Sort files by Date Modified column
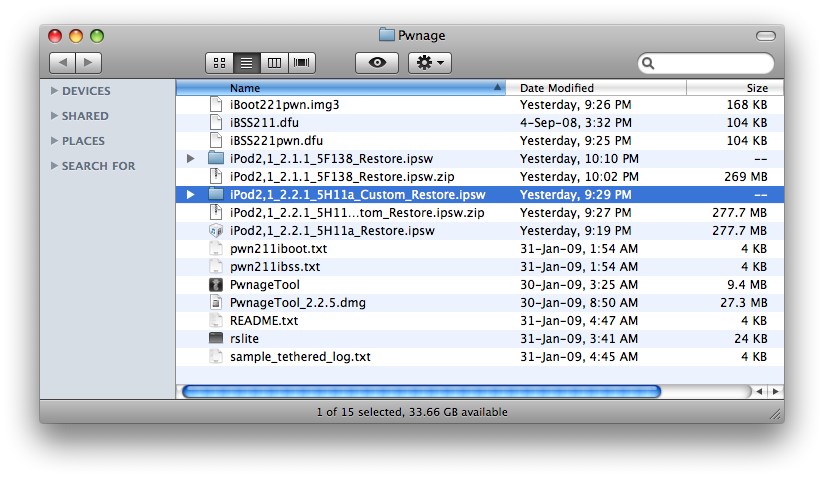824x478 pixels. 600,88
